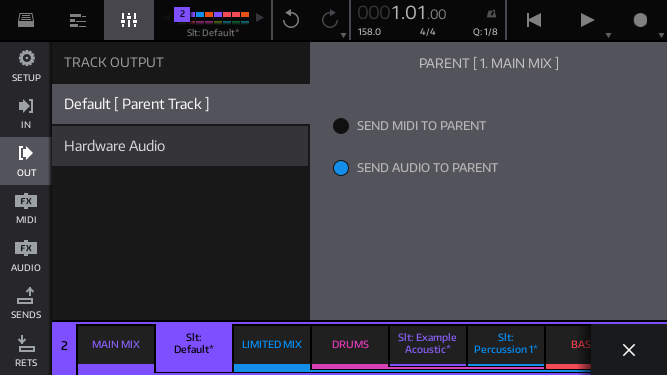Choose Hardware Audio output

coord(180,146)
